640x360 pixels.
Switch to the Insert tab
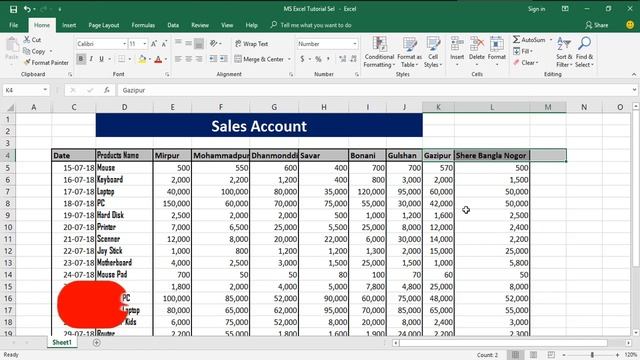[69, 25]
